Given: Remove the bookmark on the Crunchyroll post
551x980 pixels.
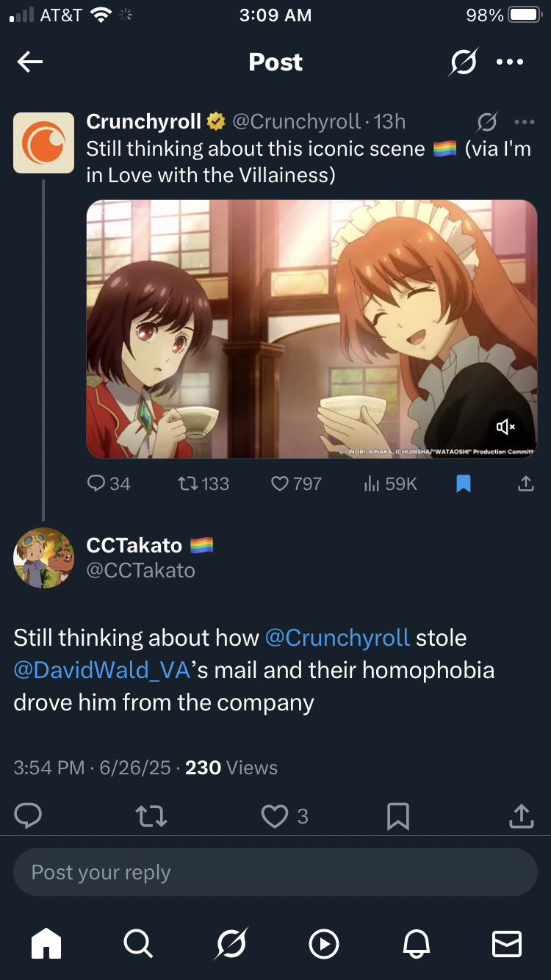Looking at the screenshot, I should 464,483.
